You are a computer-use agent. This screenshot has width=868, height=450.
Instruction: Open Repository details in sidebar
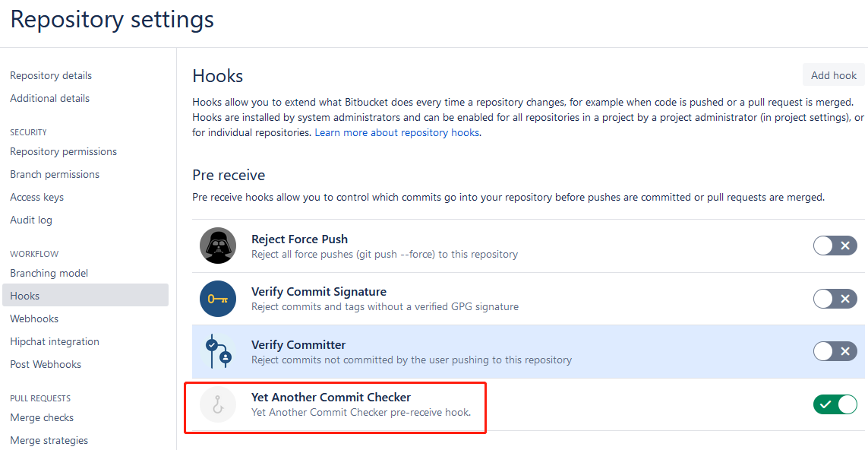[51, 75]
